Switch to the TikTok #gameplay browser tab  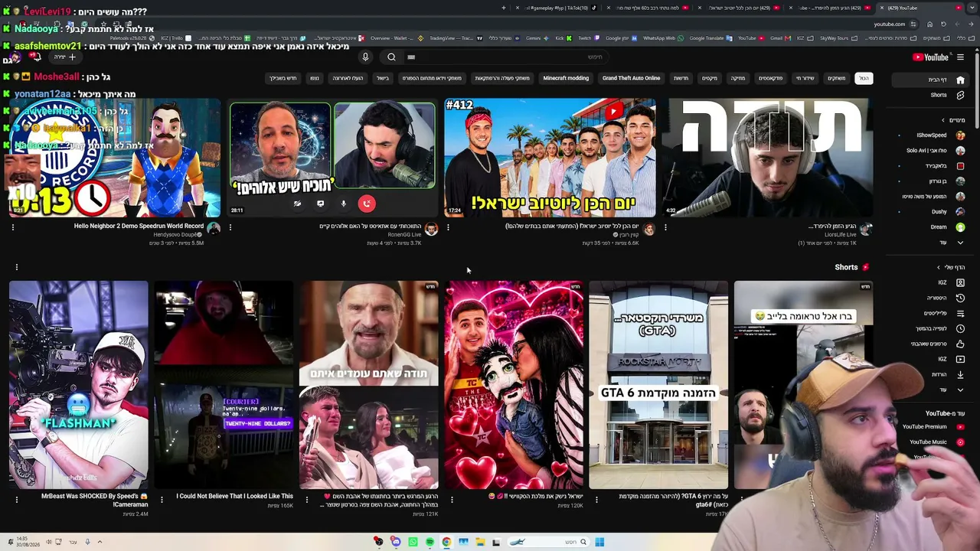tap(558, 8)
